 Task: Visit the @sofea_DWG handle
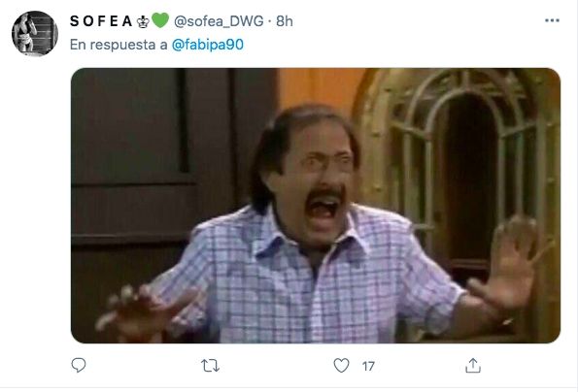219,21
